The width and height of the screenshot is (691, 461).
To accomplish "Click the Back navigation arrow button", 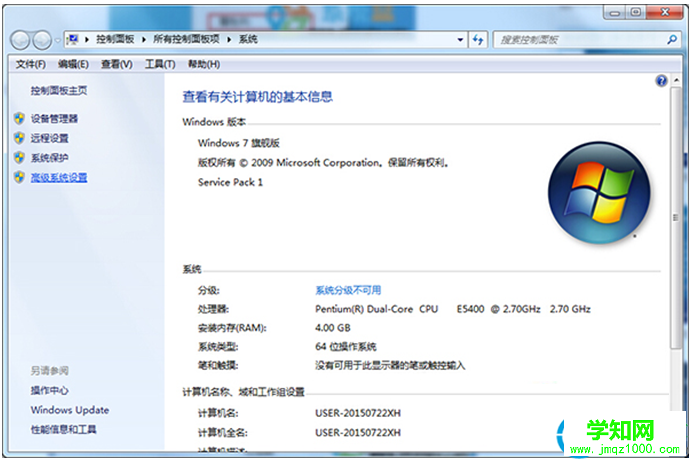I will [20, 41].
